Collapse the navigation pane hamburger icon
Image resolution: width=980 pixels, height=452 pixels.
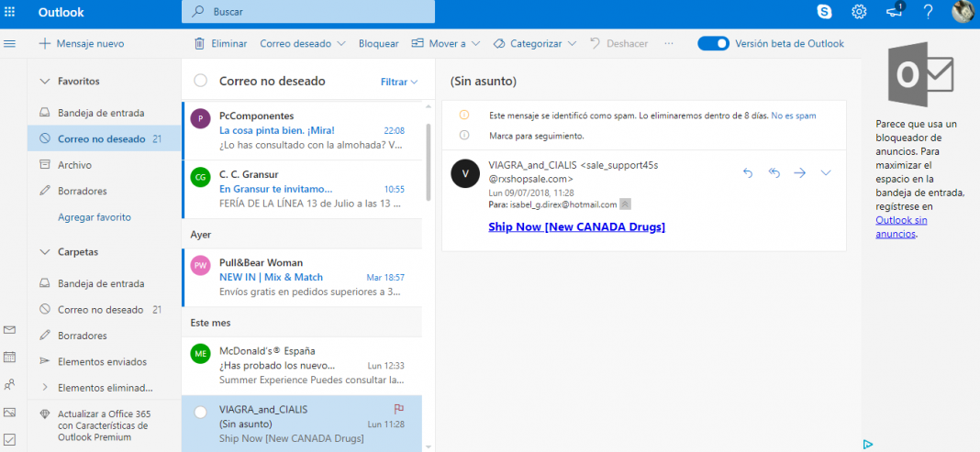click(10, 43)
